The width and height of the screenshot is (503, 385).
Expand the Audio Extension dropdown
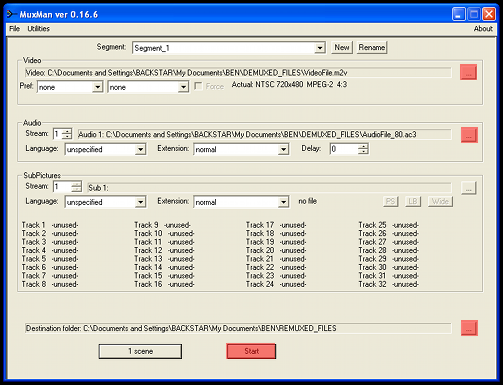click(283, 149)
